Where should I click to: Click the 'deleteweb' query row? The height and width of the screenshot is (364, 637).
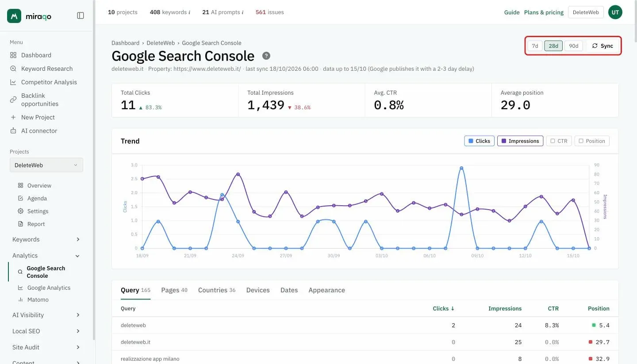pyautogui.click(x=365, y=326)
